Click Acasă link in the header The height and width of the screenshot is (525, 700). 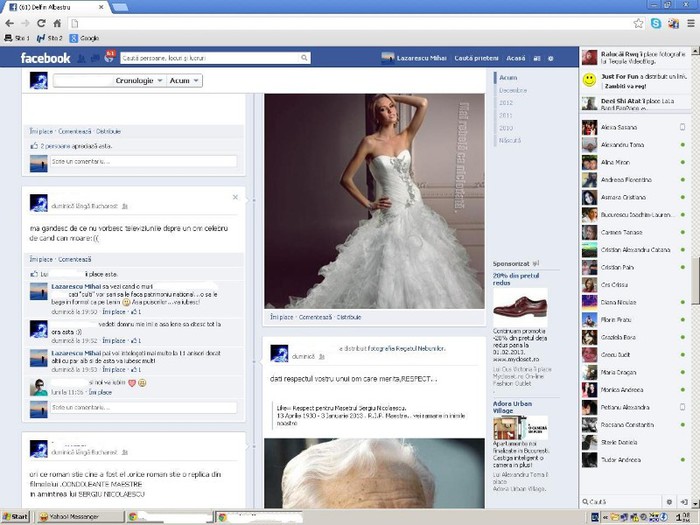pyautogui.click(x=516, y=59)
